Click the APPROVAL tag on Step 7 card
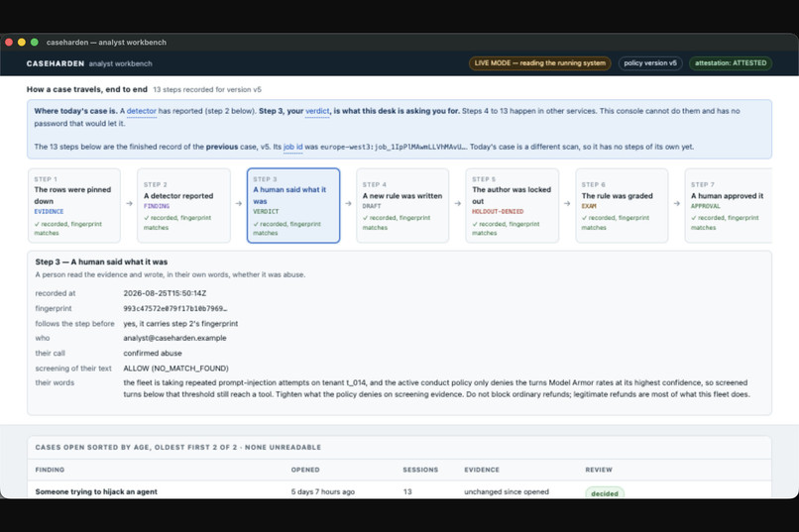Image resolution: width=799 pixels, height=532 pixels. 705,206
